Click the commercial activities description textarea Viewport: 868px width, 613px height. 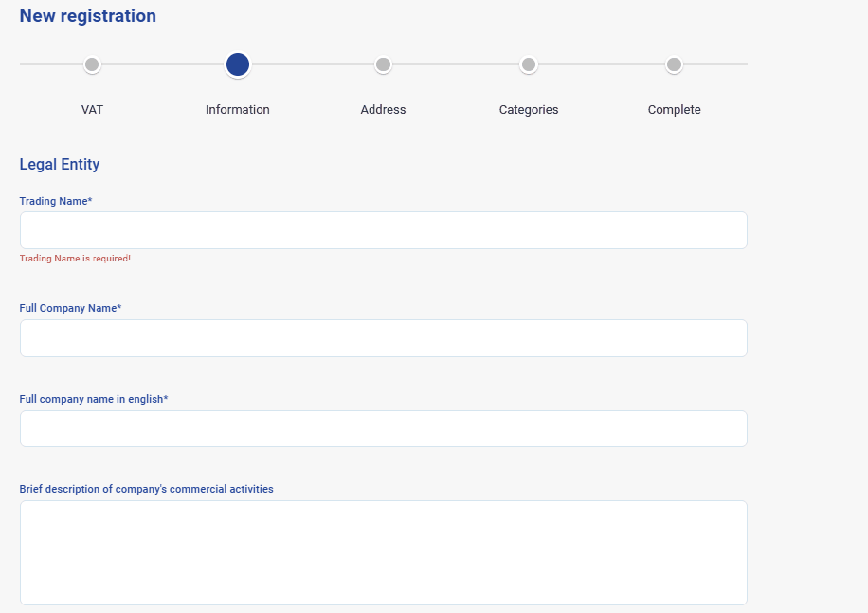pyautogui.click(x=383, y=552)
